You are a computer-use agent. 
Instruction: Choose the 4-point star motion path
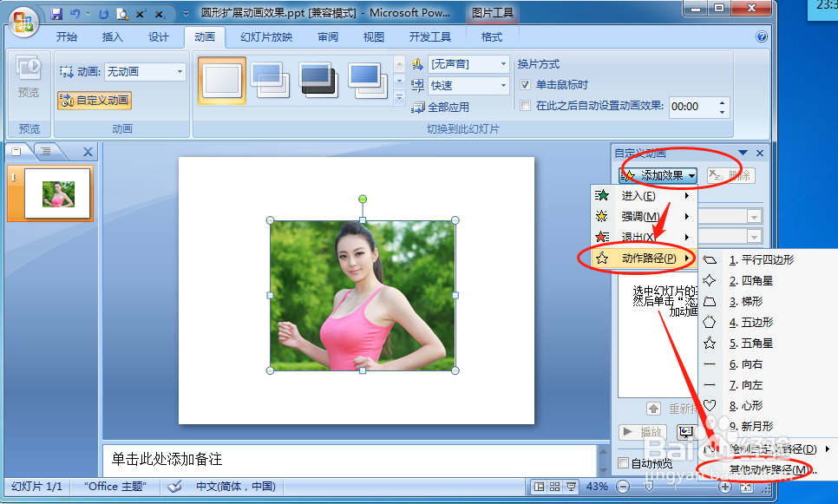coord(751,280)
